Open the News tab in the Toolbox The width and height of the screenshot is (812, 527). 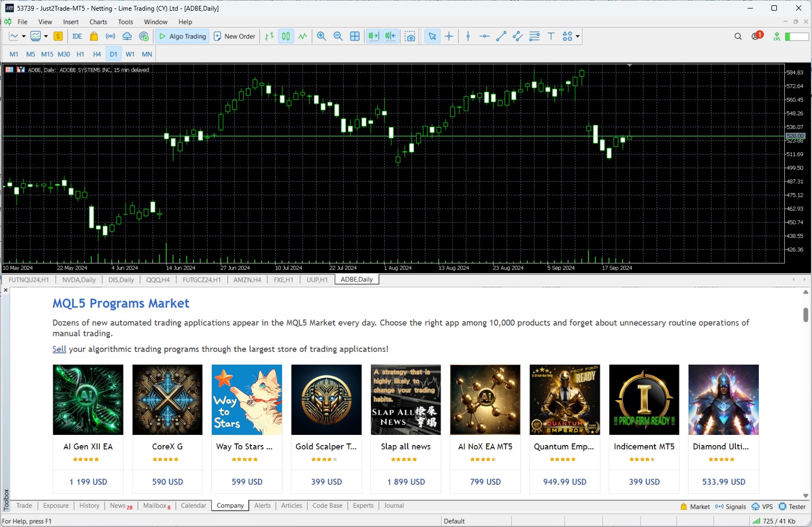(x=118, y=506)
